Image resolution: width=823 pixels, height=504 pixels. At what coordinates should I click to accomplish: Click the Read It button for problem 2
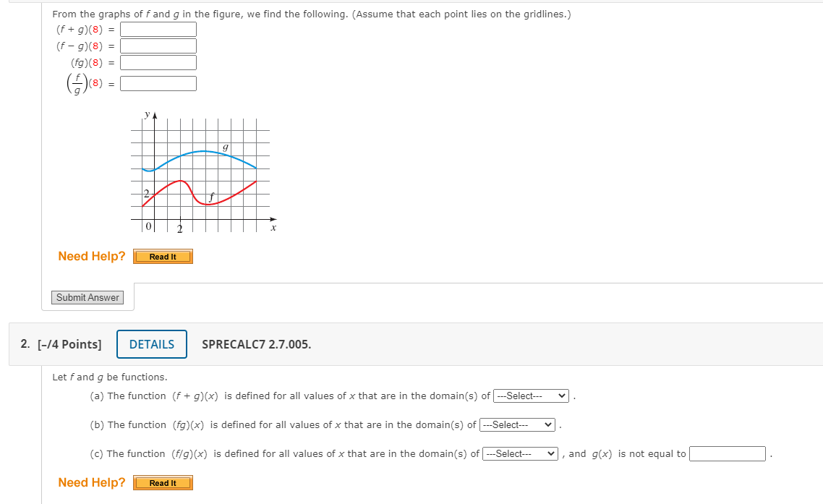[163, 482]
